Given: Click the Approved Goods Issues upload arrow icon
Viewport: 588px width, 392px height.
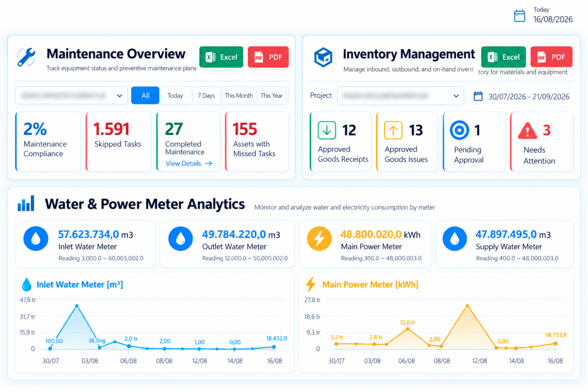Looking at the screenshot, I should (393, 130).
